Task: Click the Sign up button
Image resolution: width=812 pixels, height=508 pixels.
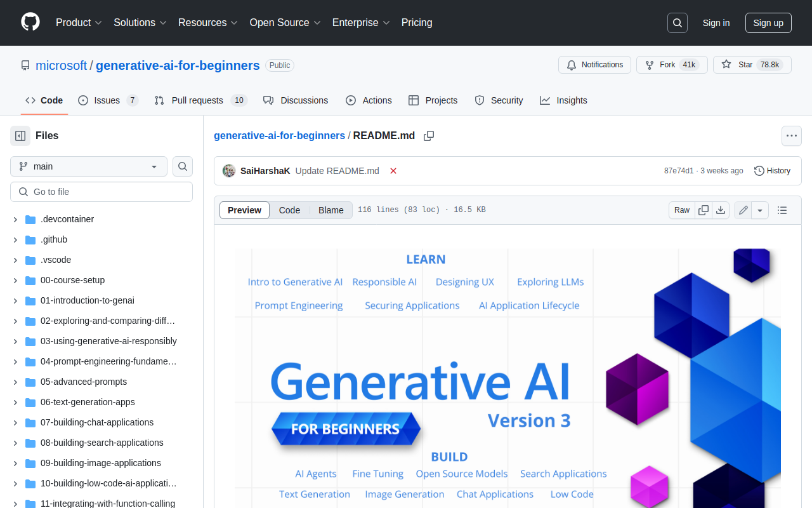Action: [x=768, y=23]
